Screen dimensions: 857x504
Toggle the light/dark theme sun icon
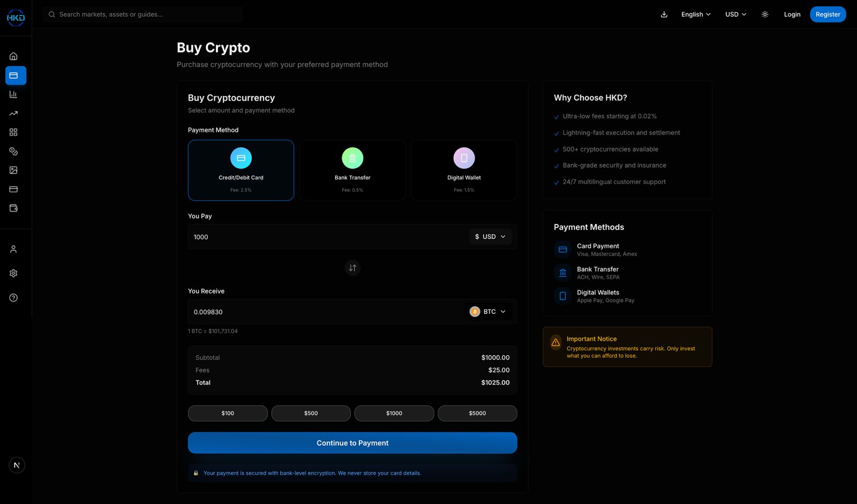tap(765, 14)
